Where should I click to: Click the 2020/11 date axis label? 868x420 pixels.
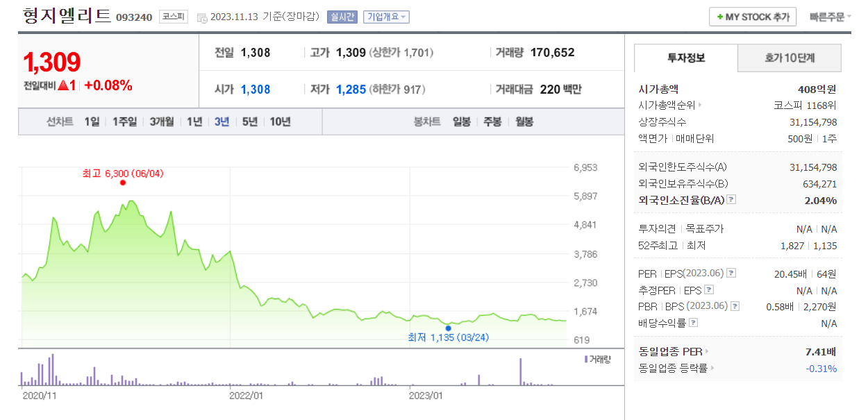pyautogui.click(x=39, y=395)
